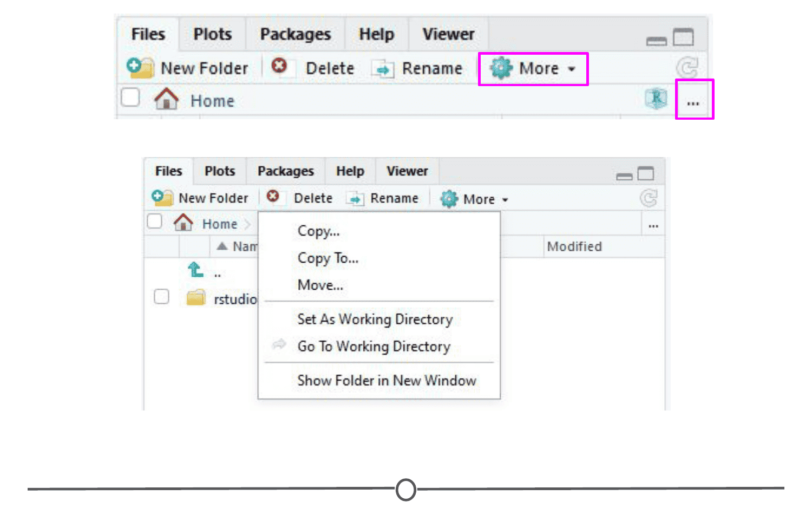This screenshot has width=812, height=508.
Task: Tick the select-all checkbox in the menu-open panel
Action: (155, 222)
